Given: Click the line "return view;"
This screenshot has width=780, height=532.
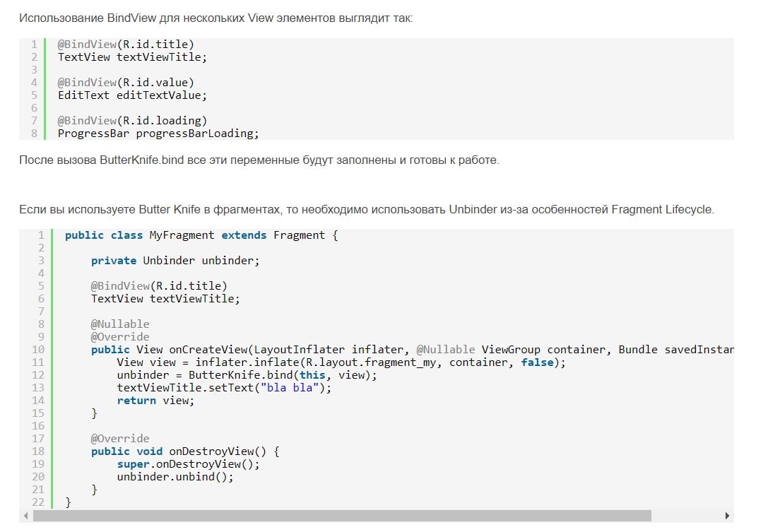Looking at the screenshot, I should tap(155, 401).
